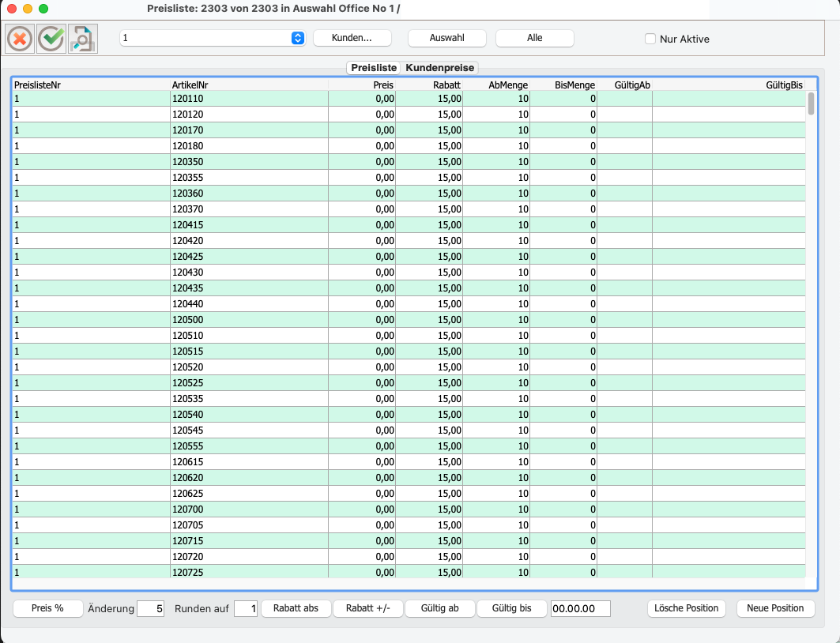
Task: Select article number 120370
Action: [x=187, y=209]
